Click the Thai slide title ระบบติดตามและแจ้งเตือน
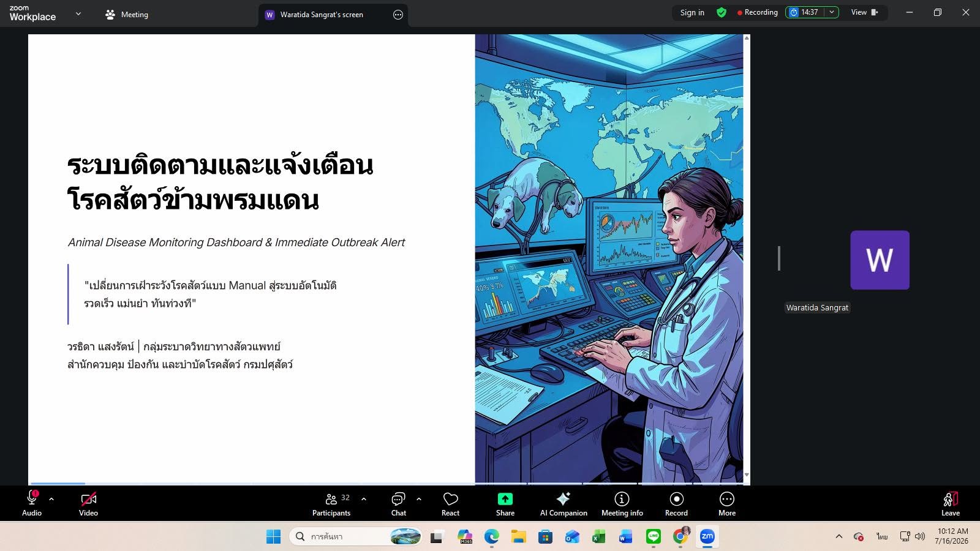 click(221, 165)
